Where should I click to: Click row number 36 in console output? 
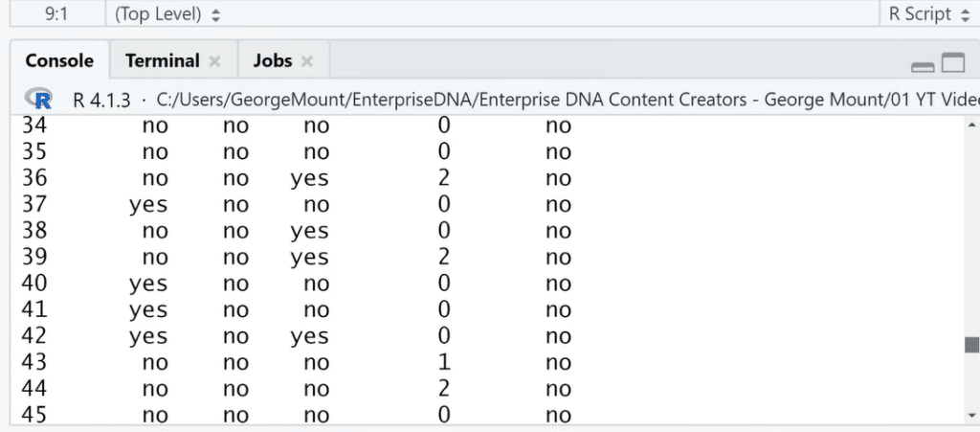point(34,179)
